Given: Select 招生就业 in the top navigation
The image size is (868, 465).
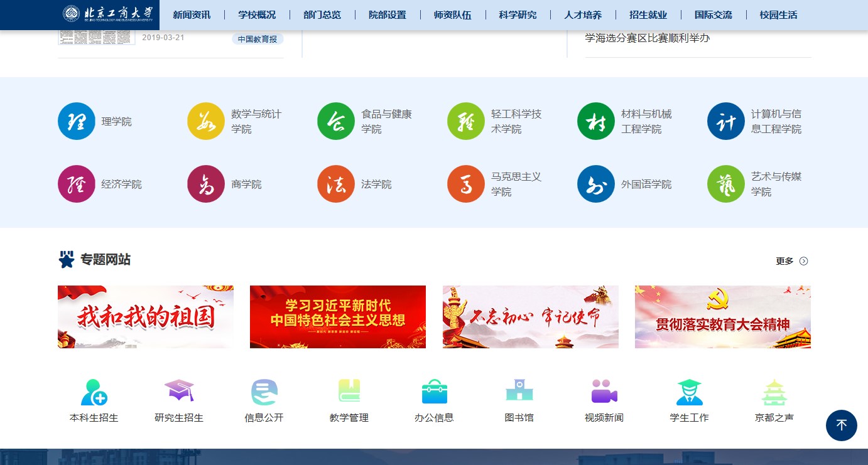Looking at the screenshot, I should point(648,15).
